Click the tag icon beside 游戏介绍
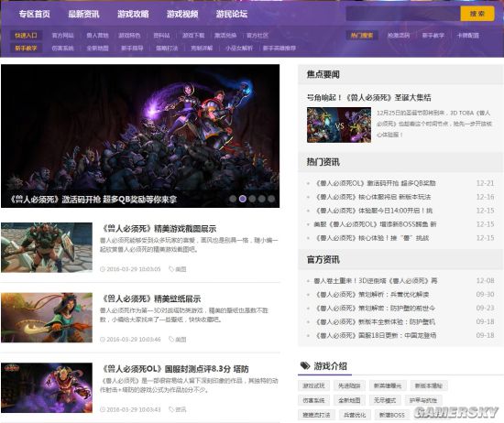This screenshot has width=504, height=423. 305,365
